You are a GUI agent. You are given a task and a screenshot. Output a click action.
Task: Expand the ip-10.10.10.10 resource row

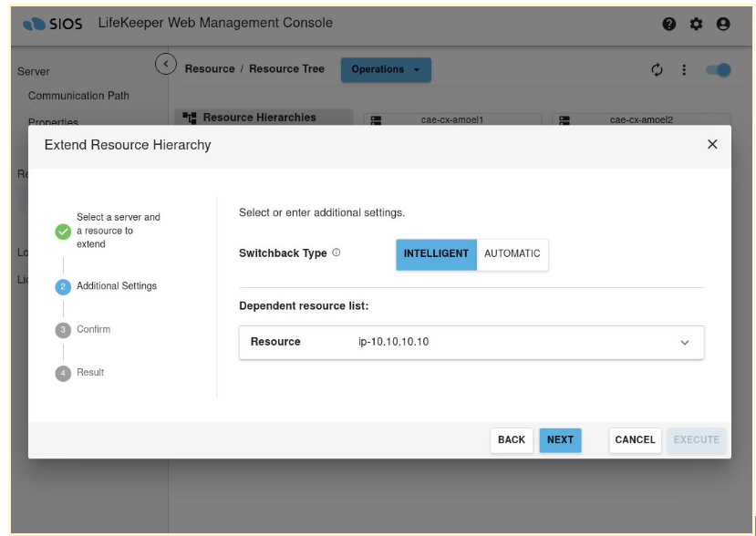point(685,343)
